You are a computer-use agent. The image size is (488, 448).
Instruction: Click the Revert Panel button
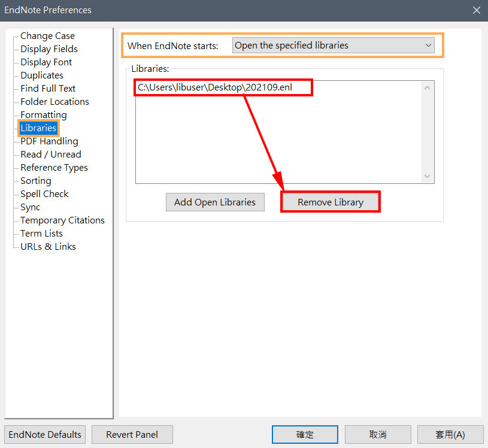(132, 434)
